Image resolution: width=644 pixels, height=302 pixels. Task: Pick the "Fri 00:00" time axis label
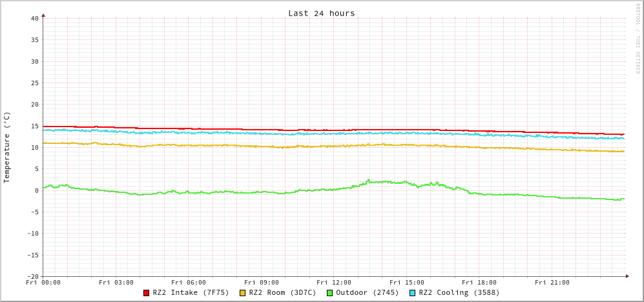tap(43, 283)
